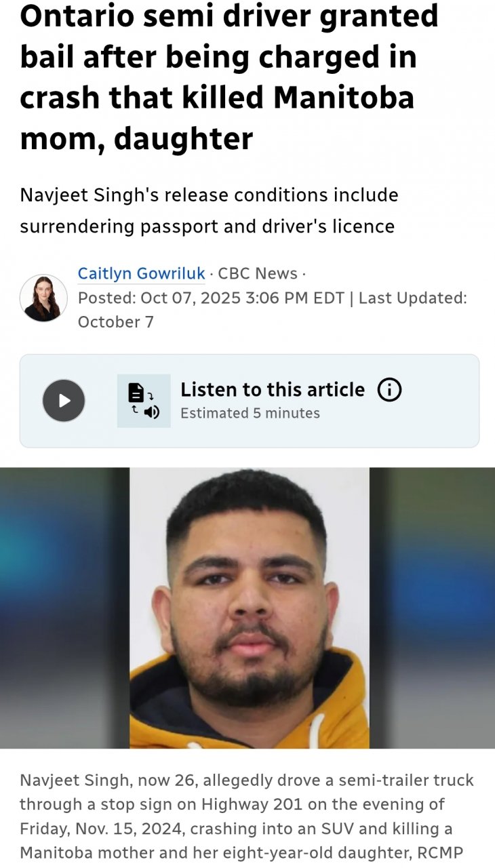
Task: Click 'October 7' under the byline
Action: tap(116, 321)
